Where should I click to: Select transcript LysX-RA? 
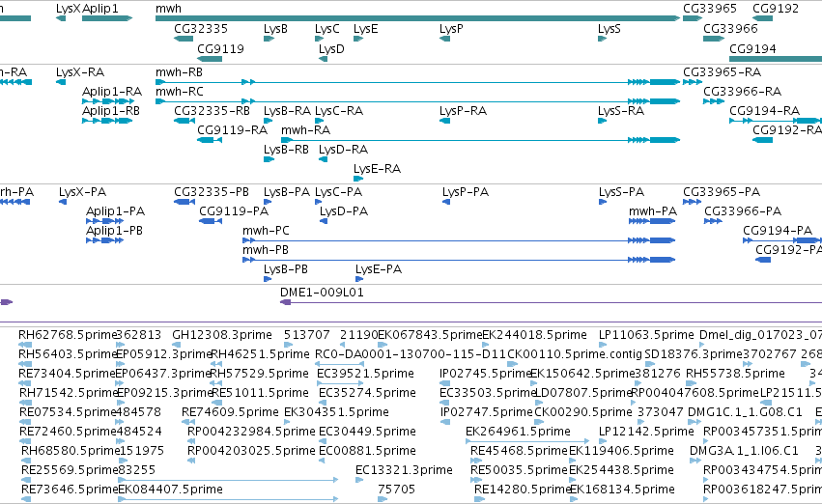click(x=61, y=82)
